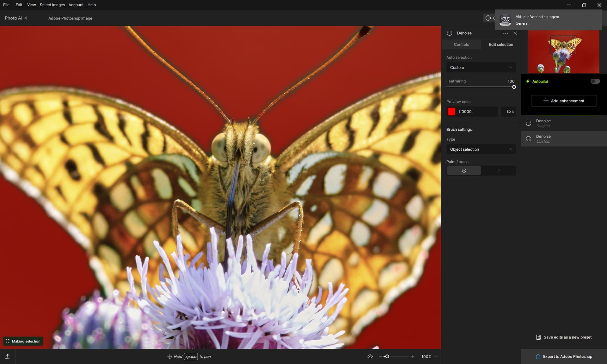Open the Auto selection Custom dropdown
This screenshot has width=607, height=364.
pyautogui.click(x=481, y=68)
